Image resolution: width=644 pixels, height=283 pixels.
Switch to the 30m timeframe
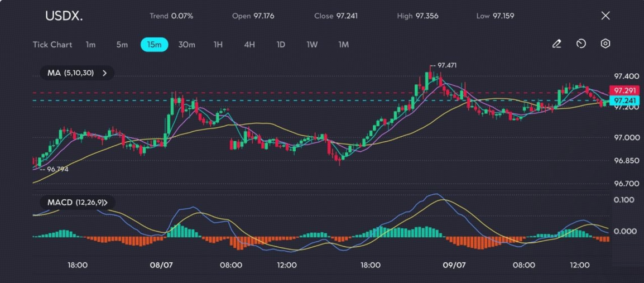click(x=186, y=45)
